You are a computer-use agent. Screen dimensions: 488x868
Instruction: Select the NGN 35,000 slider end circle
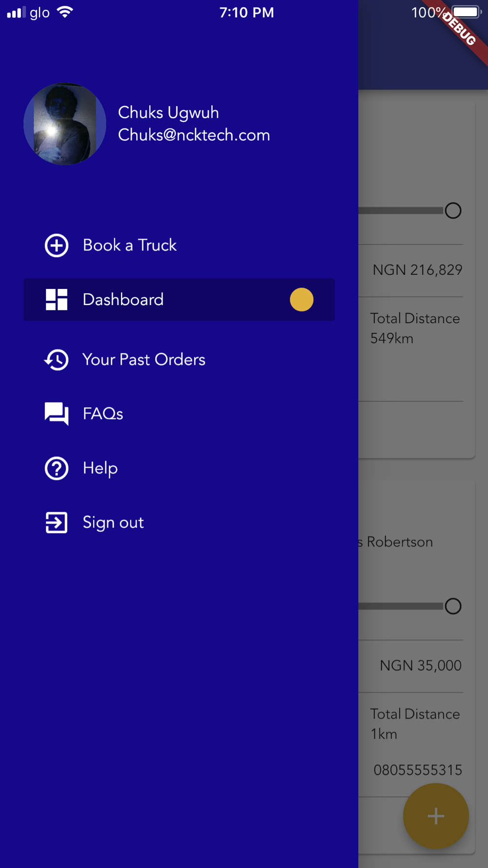click(453, 606)
